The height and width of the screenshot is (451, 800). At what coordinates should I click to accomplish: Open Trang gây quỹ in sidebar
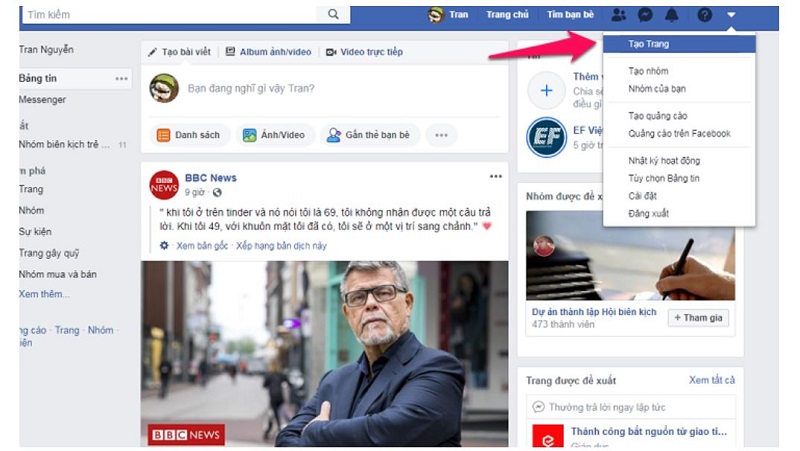tap(49, 253)
